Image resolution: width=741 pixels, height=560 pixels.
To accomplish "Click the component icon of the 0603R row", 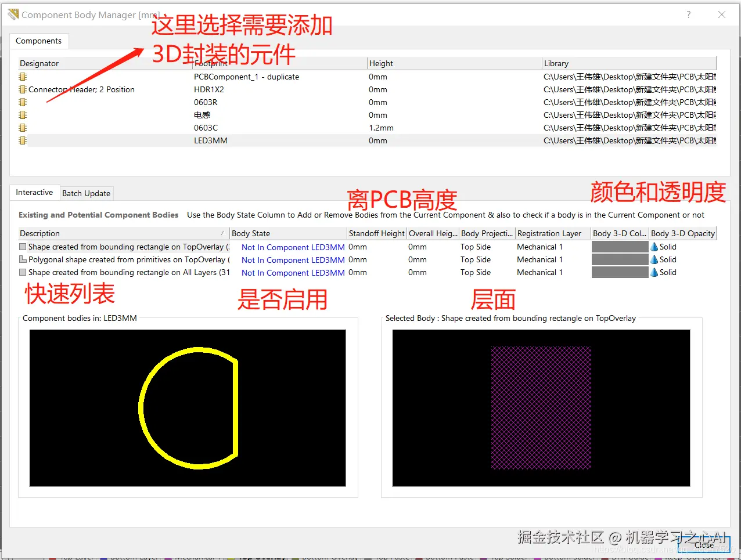I will [x=23, y=102].
